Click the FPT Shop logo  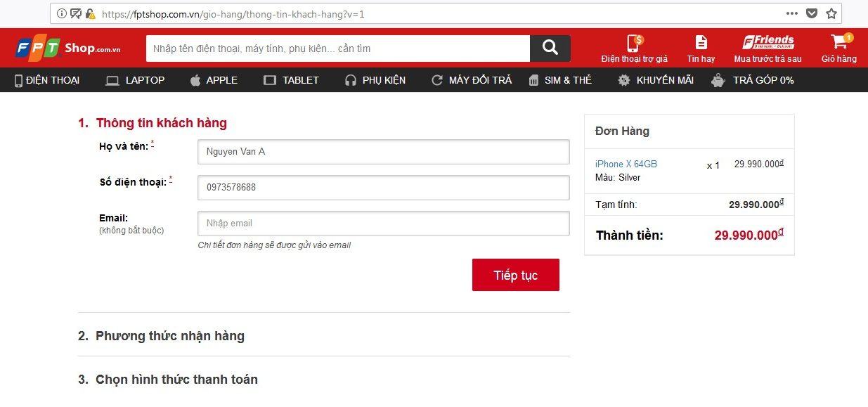[68, 48]
